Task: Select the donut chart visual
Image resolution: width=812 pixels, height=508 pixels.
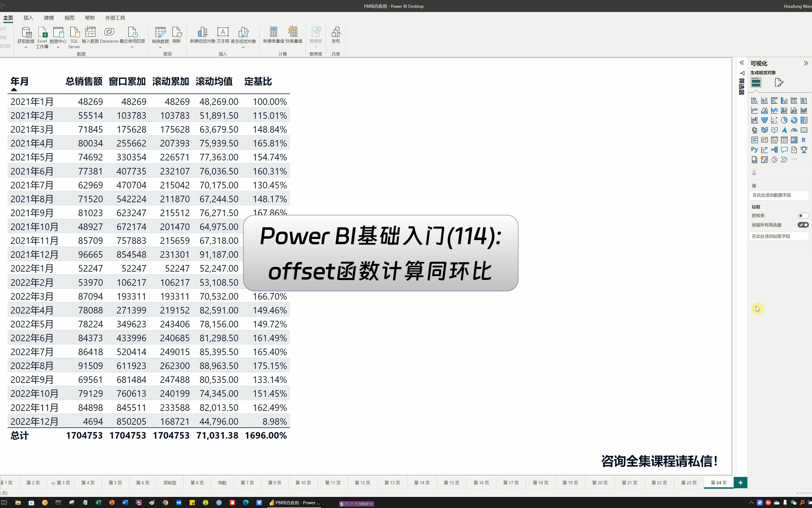Action: click(794, 120)
